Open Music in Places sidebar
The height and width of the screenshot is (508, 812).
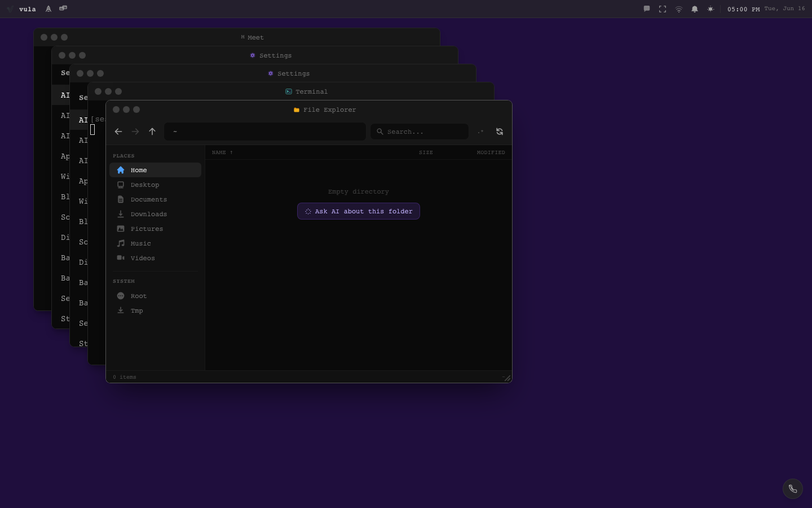155,243
